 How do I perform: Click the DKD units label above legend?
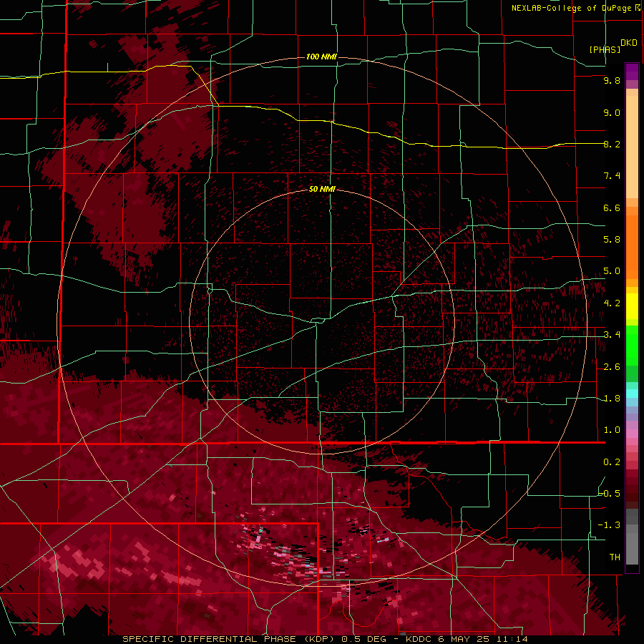(629, 42)
